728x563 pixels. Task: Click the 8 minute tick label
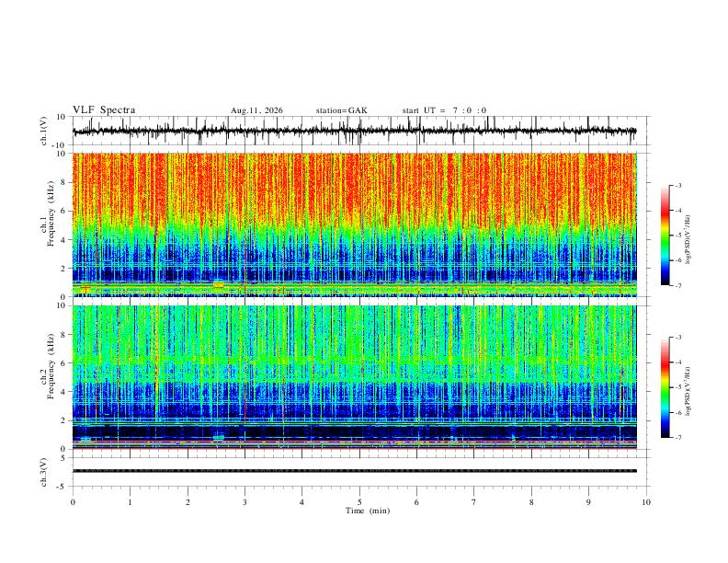click(x=531, y=502)
